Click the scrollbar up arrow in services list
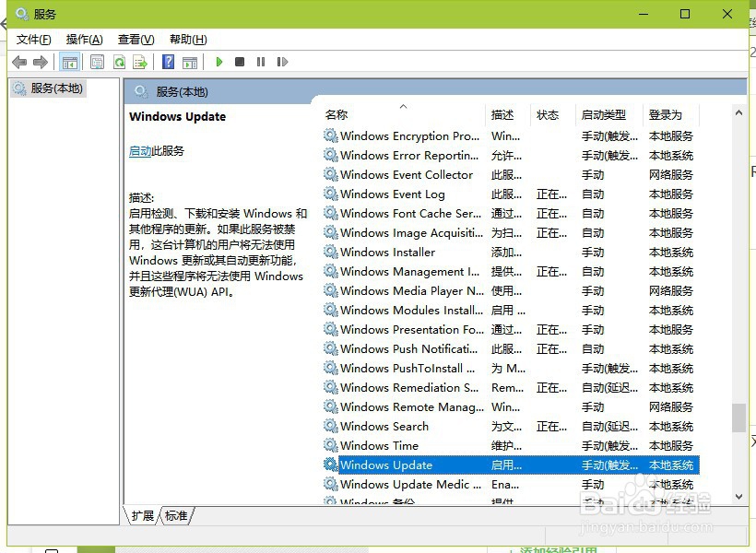This screenshot has height=553, width=756. (738, 112)
